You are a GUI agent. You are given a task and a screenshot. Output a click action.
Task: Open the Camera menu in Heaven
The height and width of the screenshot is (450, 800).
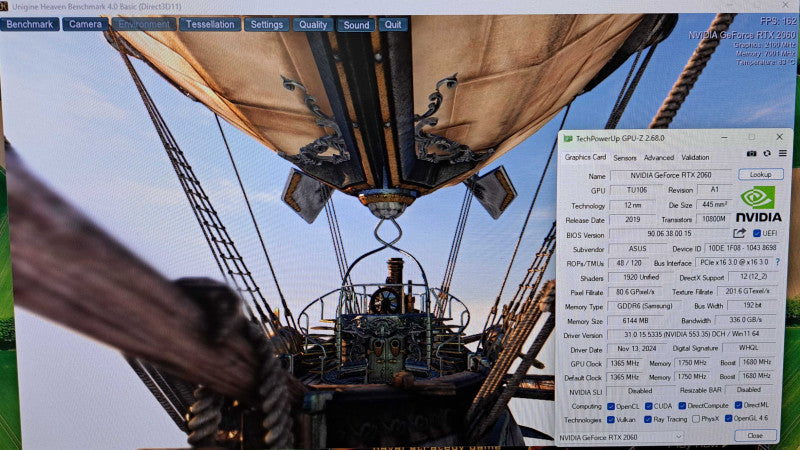(x=85, y=24)
